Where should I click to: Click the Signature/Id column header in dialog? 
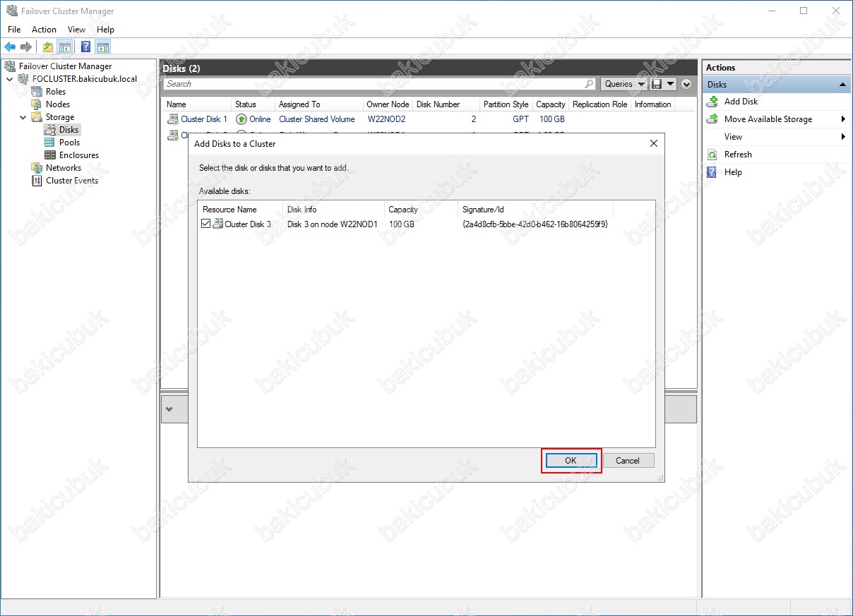point(536,210)
